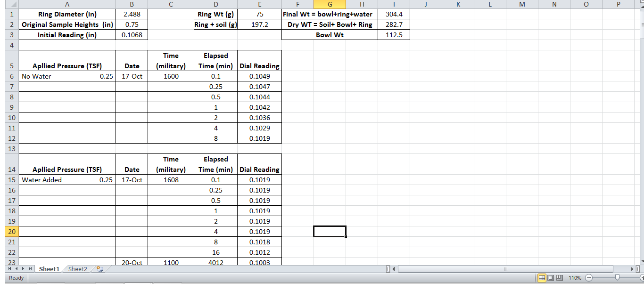Viewport: 644px width, 290px height.
Task: Click the zoom slider thumb
Action: click(618, 277)
